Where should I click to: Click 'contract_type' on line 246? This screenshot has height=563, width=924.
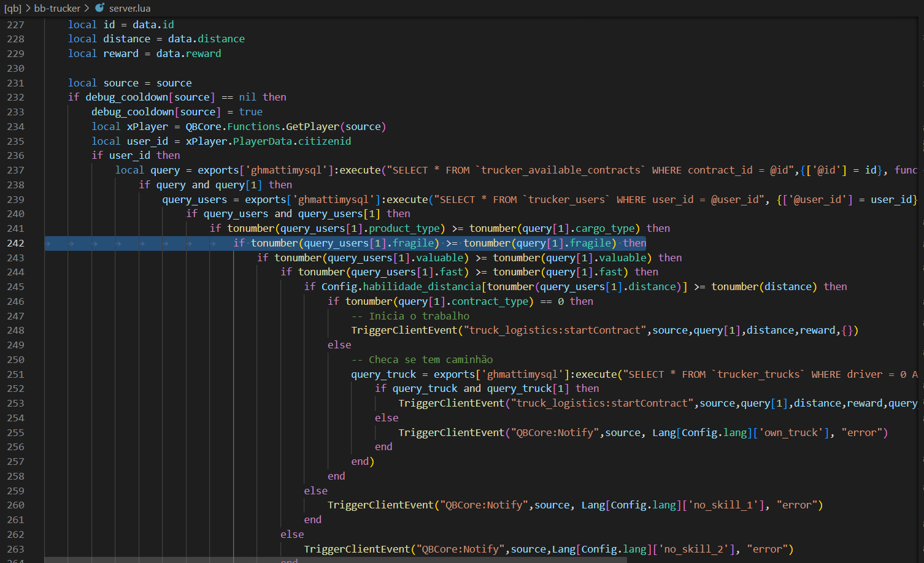(490, 301)
